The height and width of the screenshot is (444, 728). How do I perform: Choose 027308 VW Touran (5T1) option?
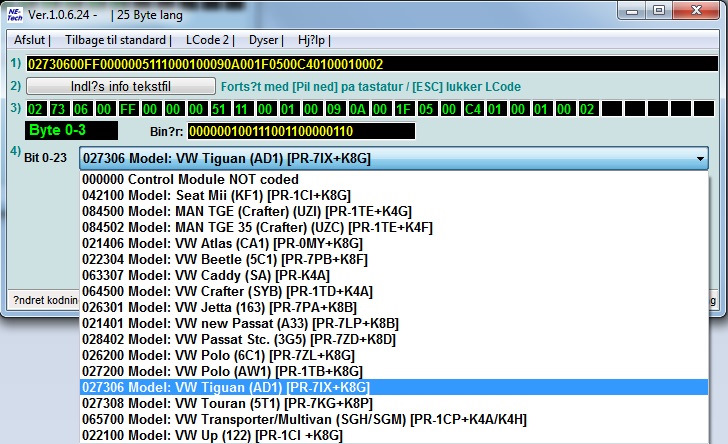[x=394, y=404]
